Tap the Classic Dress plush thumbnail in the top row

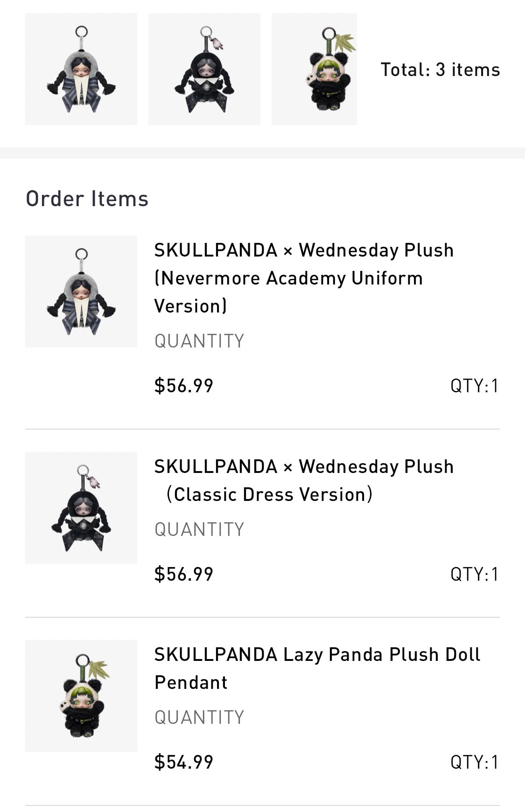coord(204,69)
